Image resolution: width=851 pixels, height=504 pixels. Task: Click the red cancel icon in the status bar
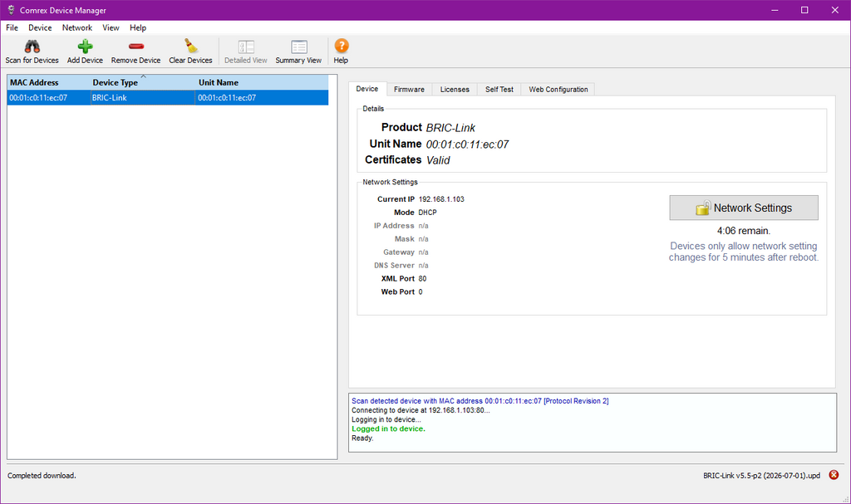(x=834, y=475)
